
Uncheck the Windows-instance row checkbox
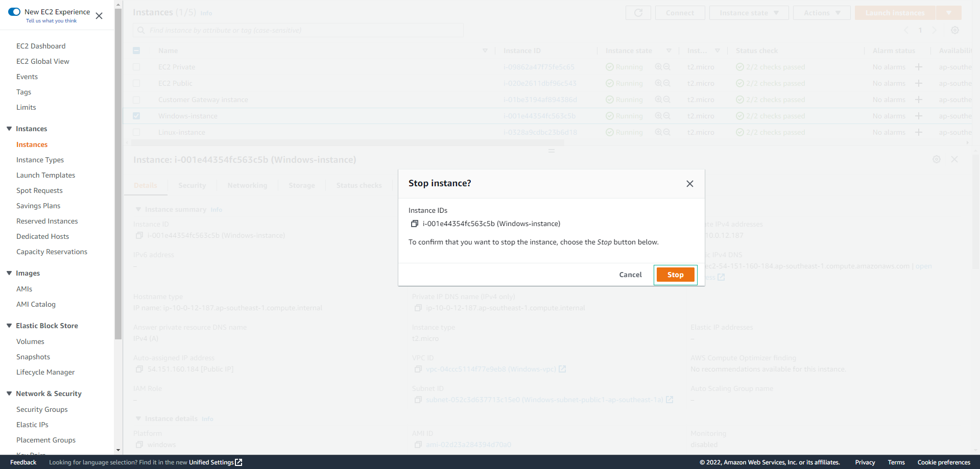pos(136,116)
